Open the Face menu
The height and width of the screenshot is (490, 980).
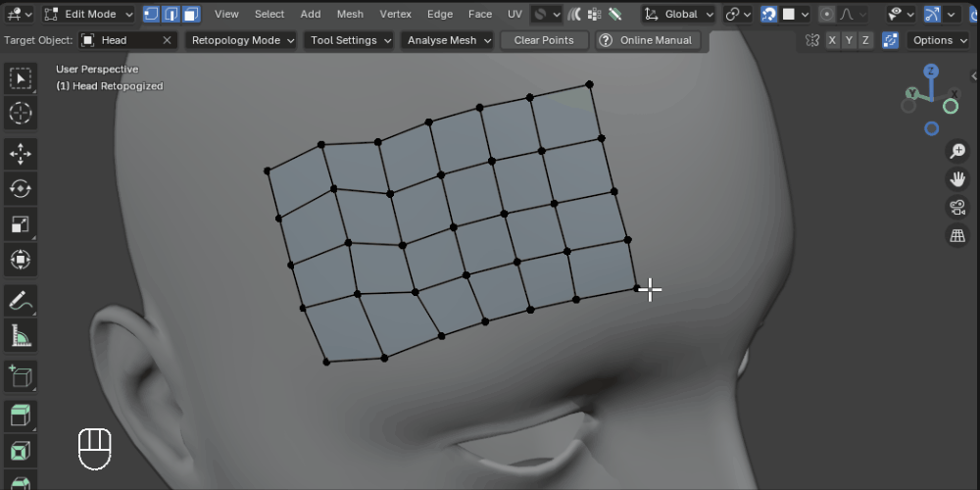(x=480, y=14)
